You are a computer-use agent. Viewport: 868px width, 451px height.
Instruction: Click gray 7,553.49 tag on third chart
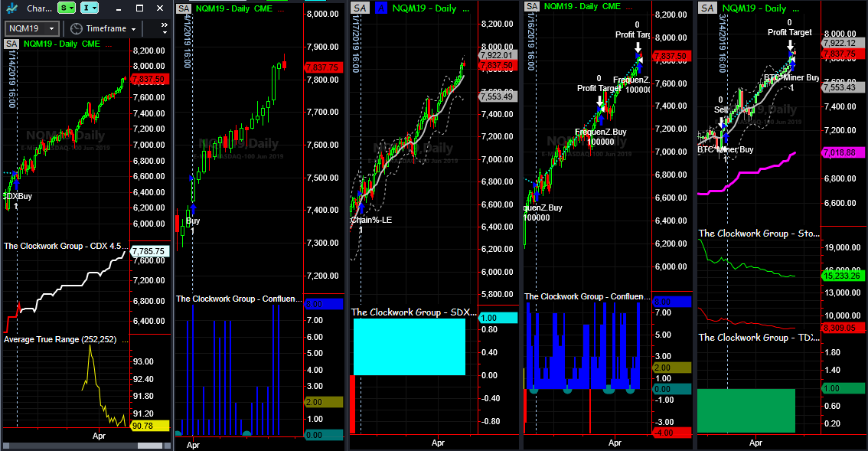pyautogui.click(x=498, y=96)
